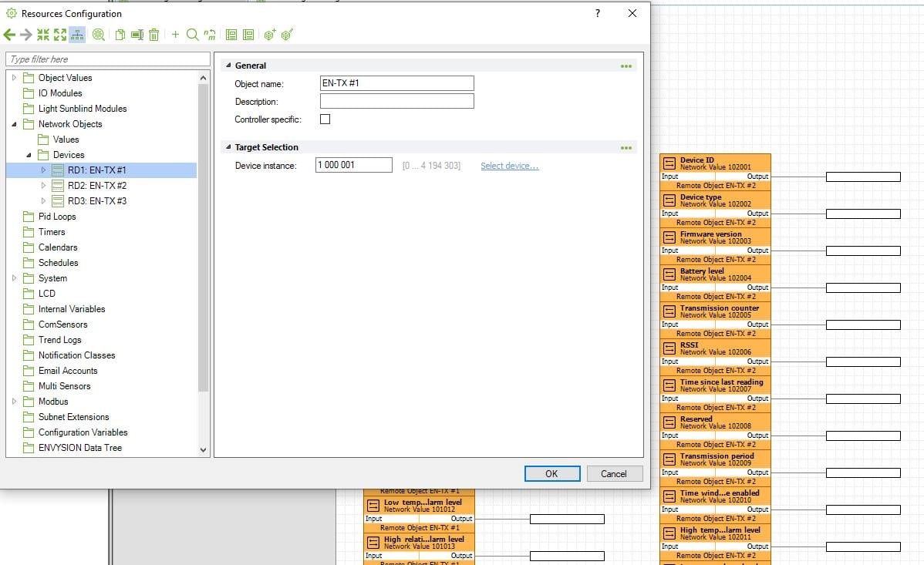The height and width of the screenshot is (565, 924).
Task: Collapse the Target Selection section
Action: click(228, 147)
